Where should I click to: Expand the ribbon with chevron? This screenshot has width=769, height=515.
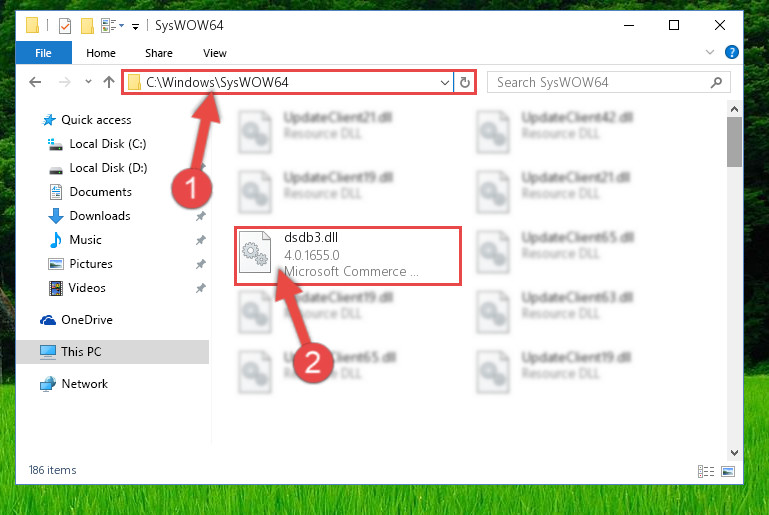tap(709, 52)
